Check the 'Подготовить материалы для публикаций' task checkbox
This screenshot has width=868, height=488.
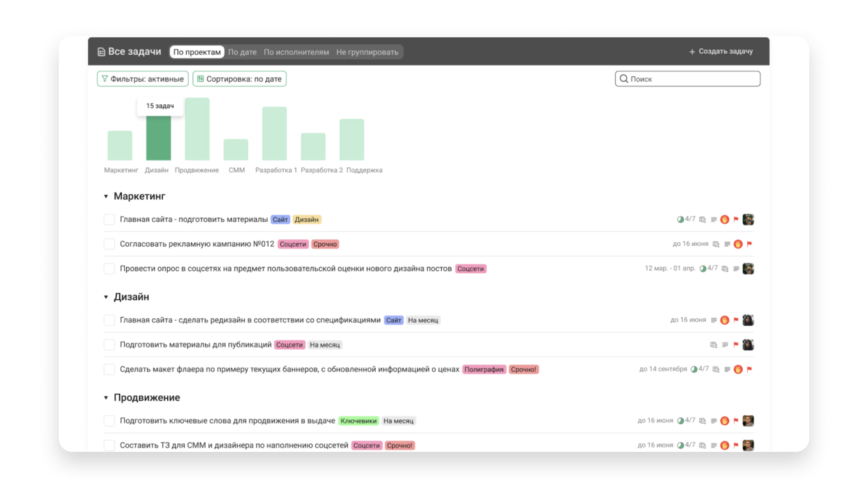pyautogui.click(x=109, y=345)
